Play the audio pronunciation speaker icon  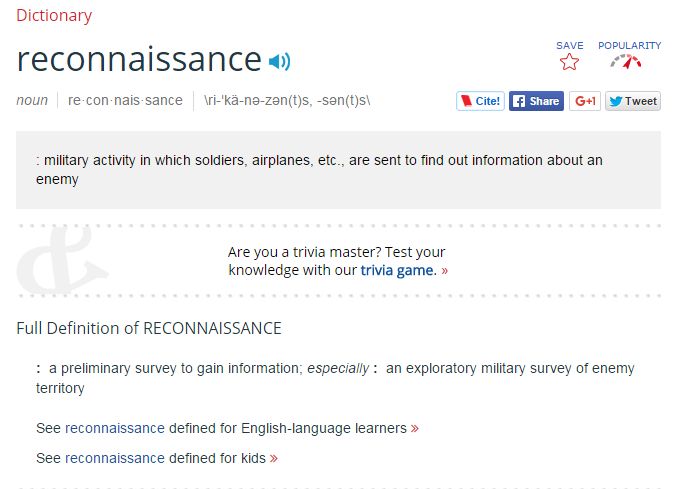pos(279,62)
